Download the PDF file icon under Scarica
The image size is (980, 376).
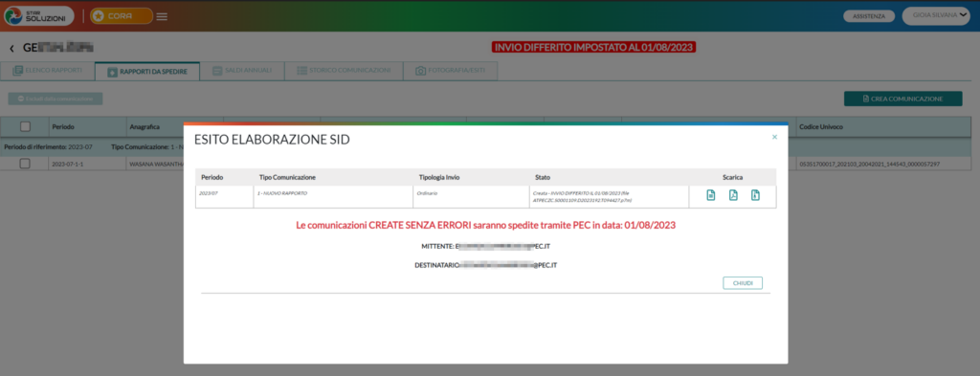point(733,195)
